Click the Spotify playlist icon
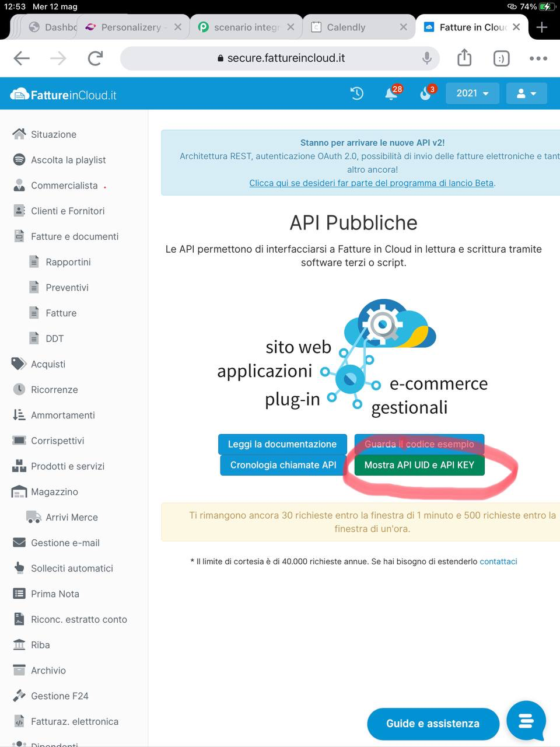 [19, 159]
